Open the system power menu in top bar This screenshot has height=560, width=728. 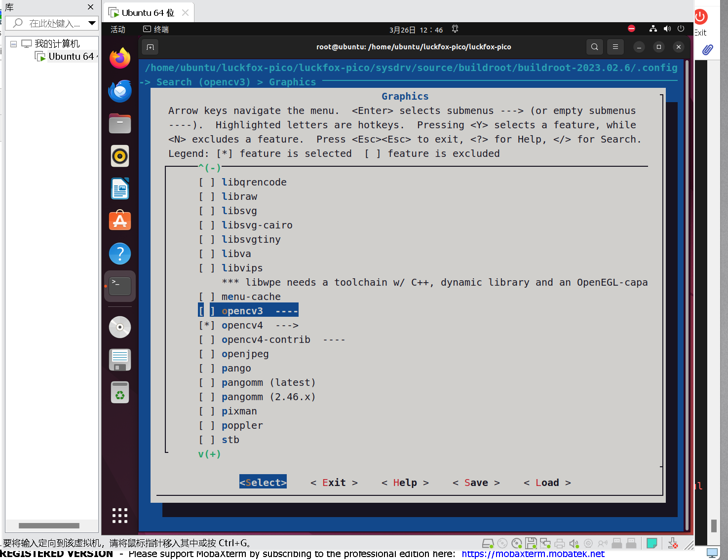[x=681, y=29]
